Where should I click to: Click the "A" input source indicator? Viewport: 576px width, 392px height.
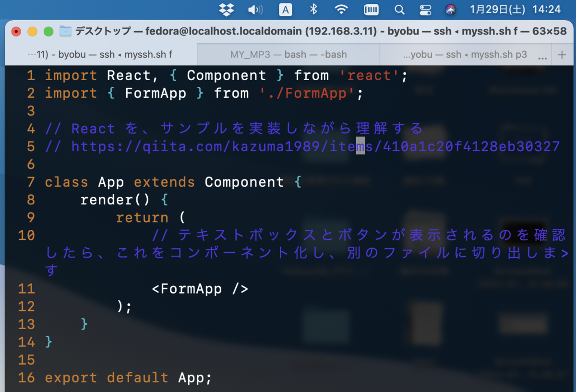coord(285,10)
